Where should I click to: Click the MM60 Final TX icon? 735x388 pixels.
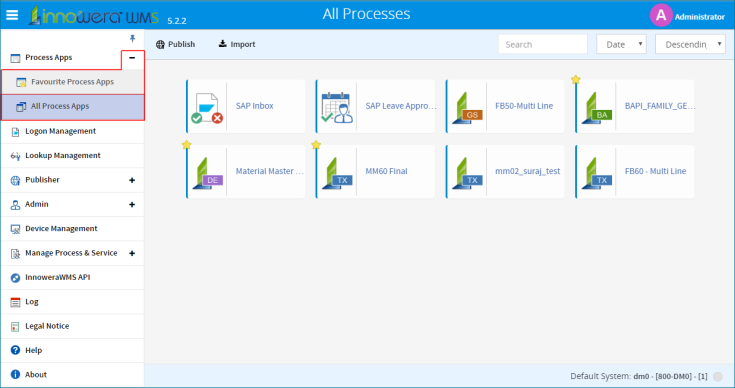338,173
